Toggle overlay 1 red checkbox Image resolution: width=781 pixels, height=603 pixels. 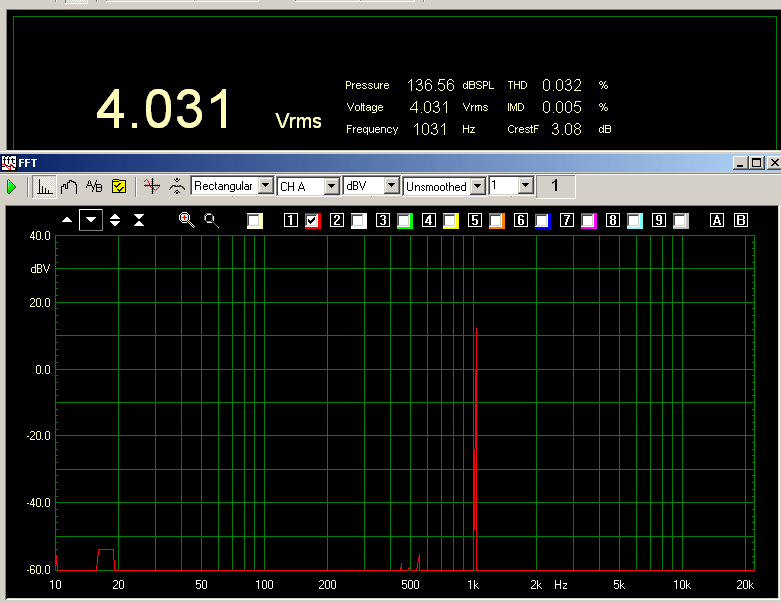click(x=312, y=221)
